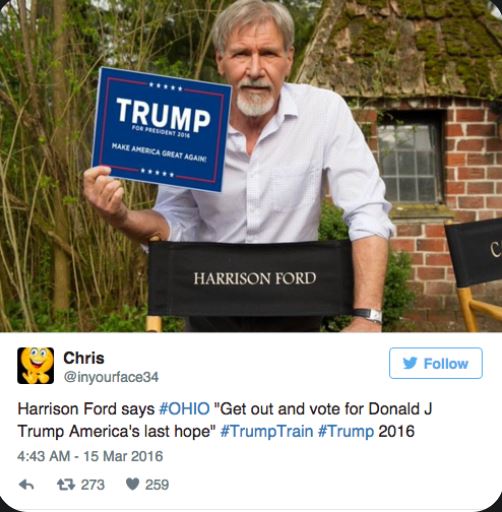The image size is (502, 512).
Task: Retweet using the retweet arrows icon
Action: tap(66, 485)
